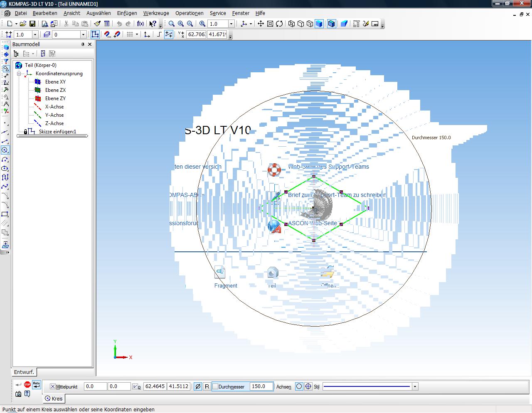Viewport: 532px width, 413px height.
Task: Click the Kreis tab in property bar
Action: tap(54, 398)
